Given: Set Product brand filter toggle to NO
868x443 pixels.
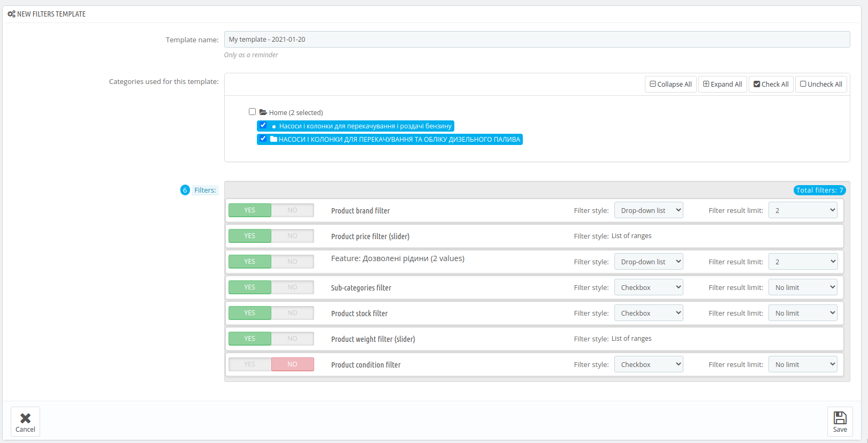Looking at the screenshot, I should (292, 210).
